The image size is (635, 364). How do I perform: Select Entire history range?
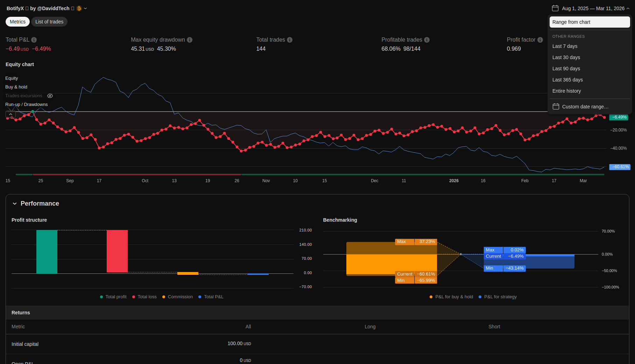pyautogui.click(x=566, y=91)
